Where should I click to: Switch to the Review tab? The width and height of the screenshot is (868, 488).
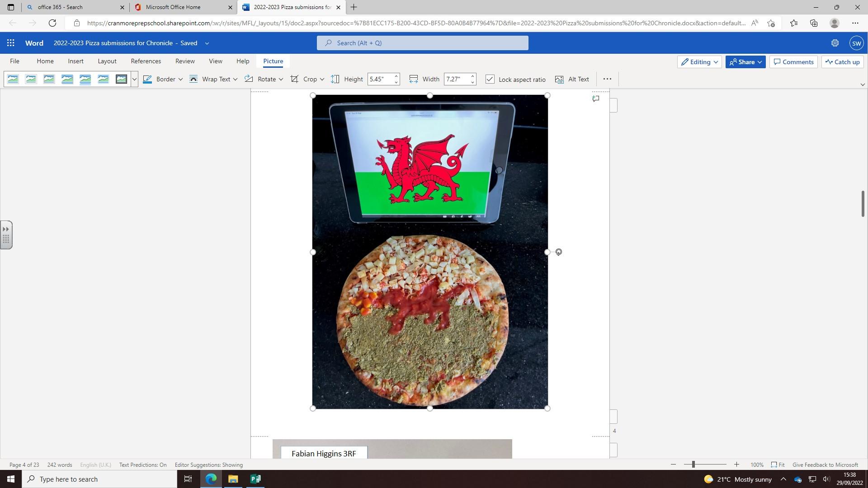[x=184, y=61]
